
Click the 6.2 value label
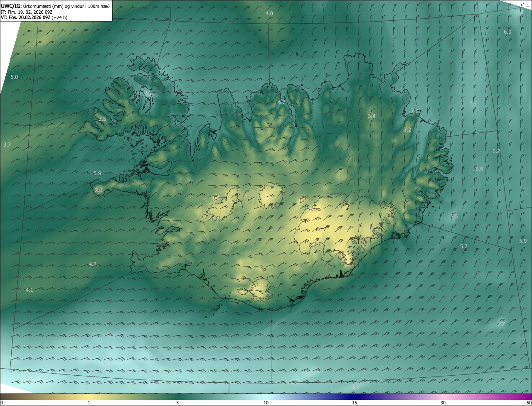(496, 152)
